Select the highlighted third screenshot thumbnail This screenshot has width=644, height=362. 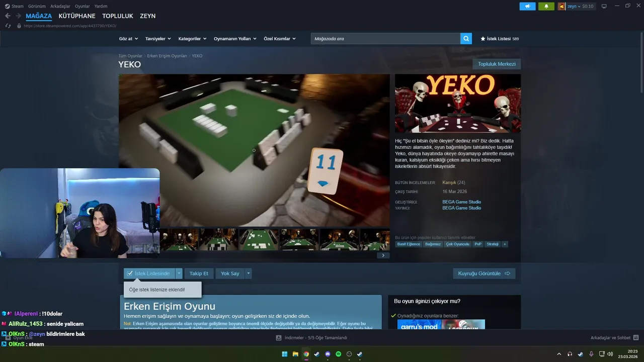pos(259,240)
